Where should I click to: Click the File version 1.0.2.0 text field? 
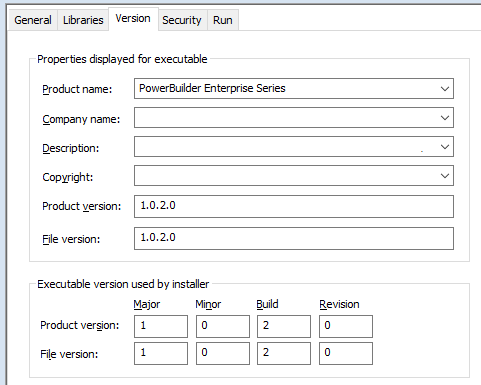pos(294,238)
